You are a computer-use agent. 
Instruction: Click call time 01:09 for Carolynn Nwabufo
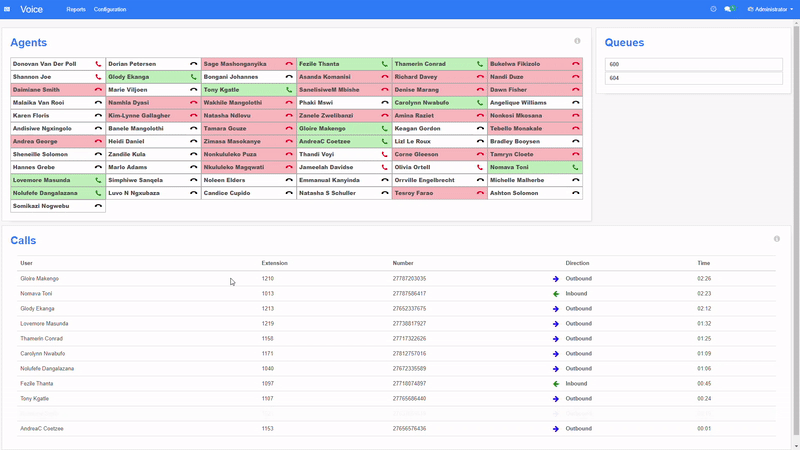tap(704, 354)
